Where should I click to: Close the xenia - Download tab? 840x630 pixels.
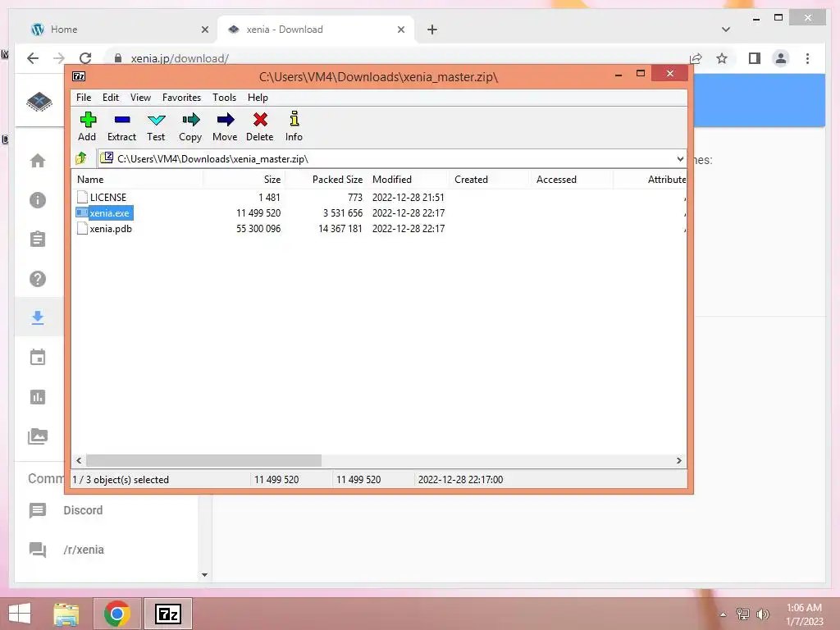click(x=400, y=30)
